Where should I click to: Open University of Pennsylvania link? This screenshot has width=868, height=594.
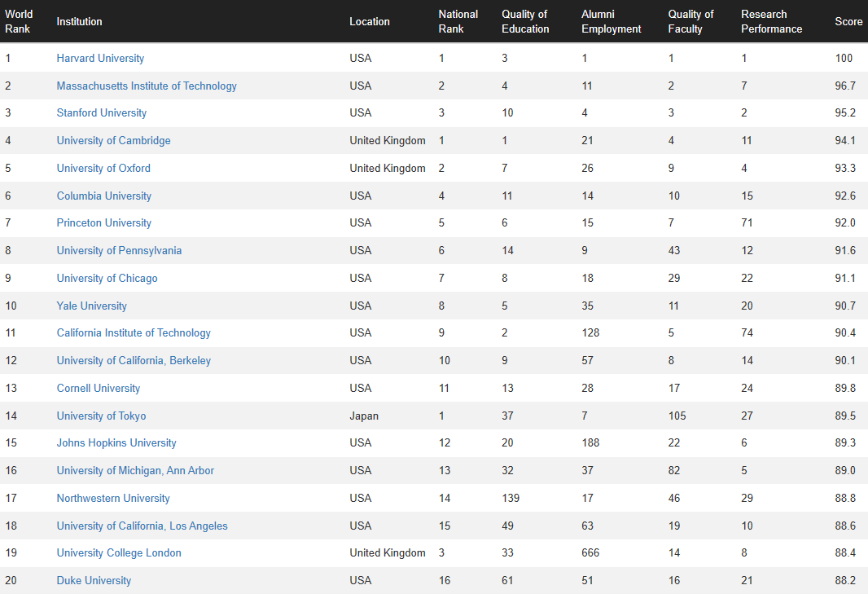point(119,250)
